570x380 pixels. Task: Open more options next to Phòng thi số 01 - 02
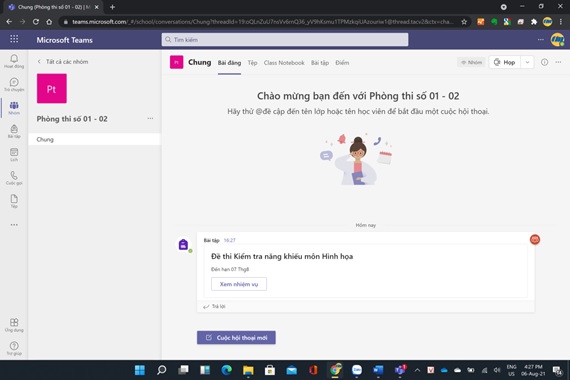coord(150,119)
